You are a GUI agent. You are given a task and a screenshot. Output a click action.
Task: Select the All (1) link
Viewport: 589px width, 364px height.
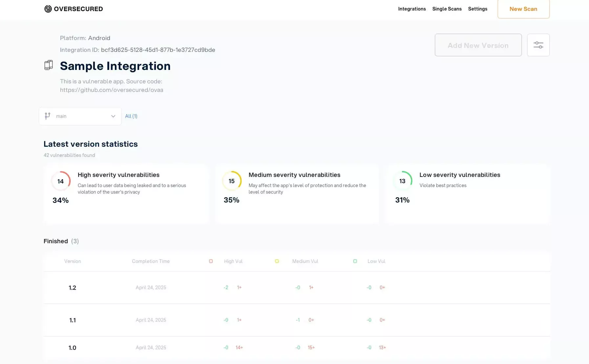click(x=131, y=116)
